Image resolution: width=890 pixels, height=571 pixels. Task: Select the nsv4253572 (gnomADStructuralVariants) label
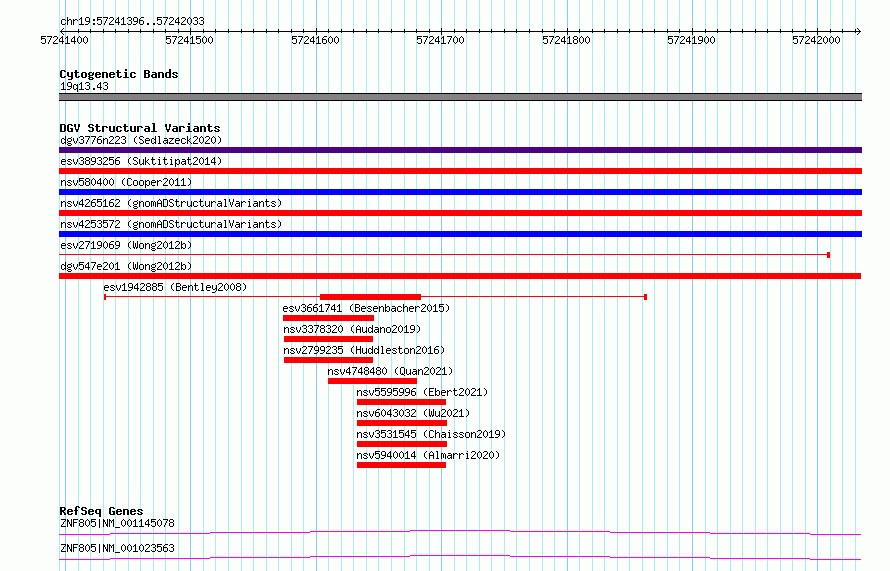click(171, 224)
